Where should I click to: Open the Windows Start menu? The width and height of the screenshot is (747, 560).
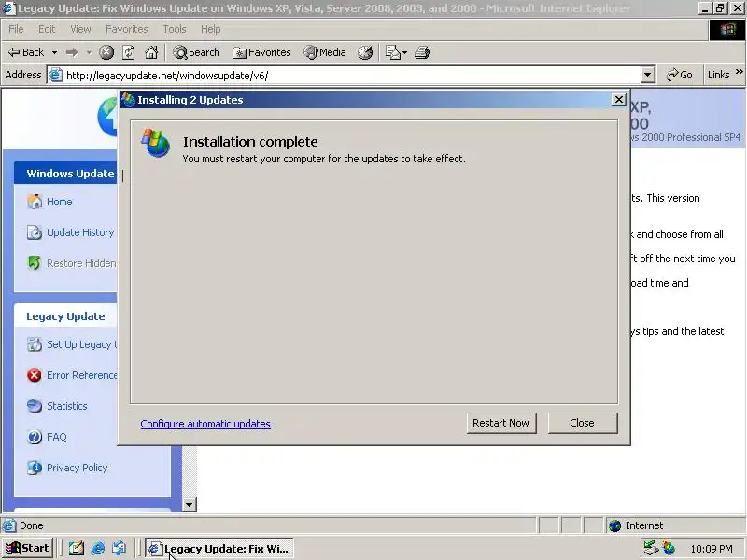coord(27,549)
